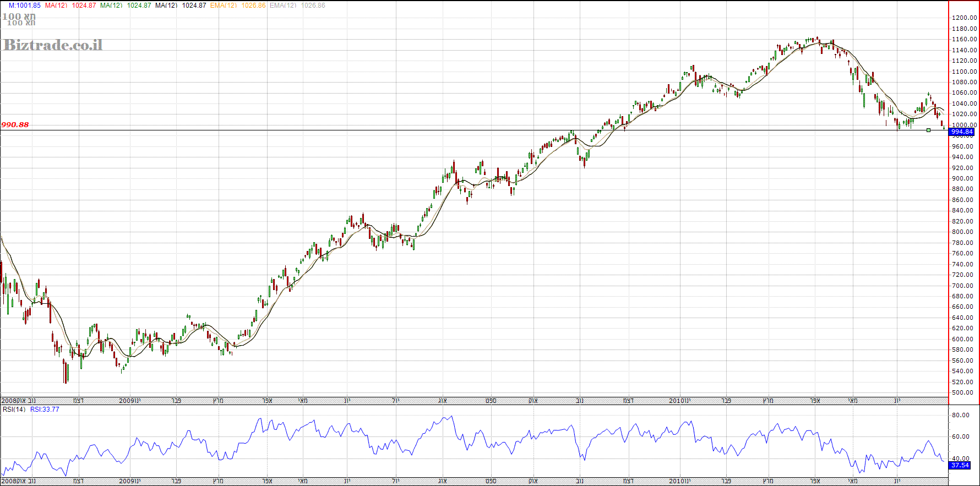Click the 1160.00 price axis label

click(x=965, y=40)
